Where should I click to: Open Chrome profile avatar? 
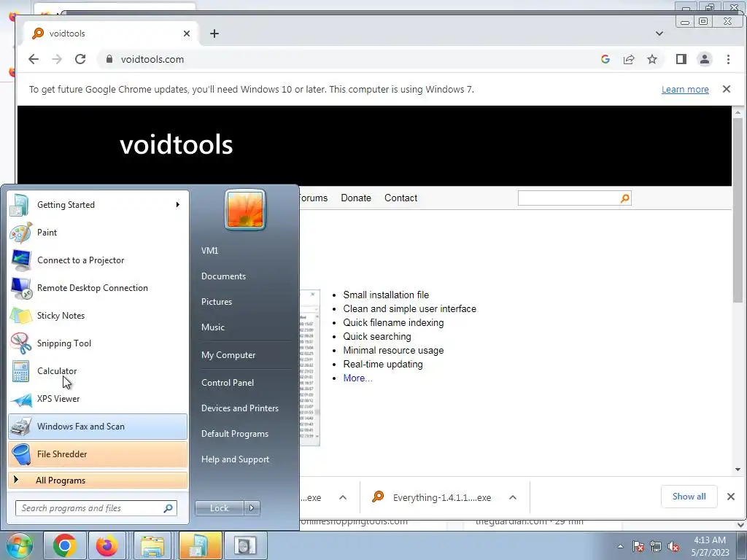[704, 59]
